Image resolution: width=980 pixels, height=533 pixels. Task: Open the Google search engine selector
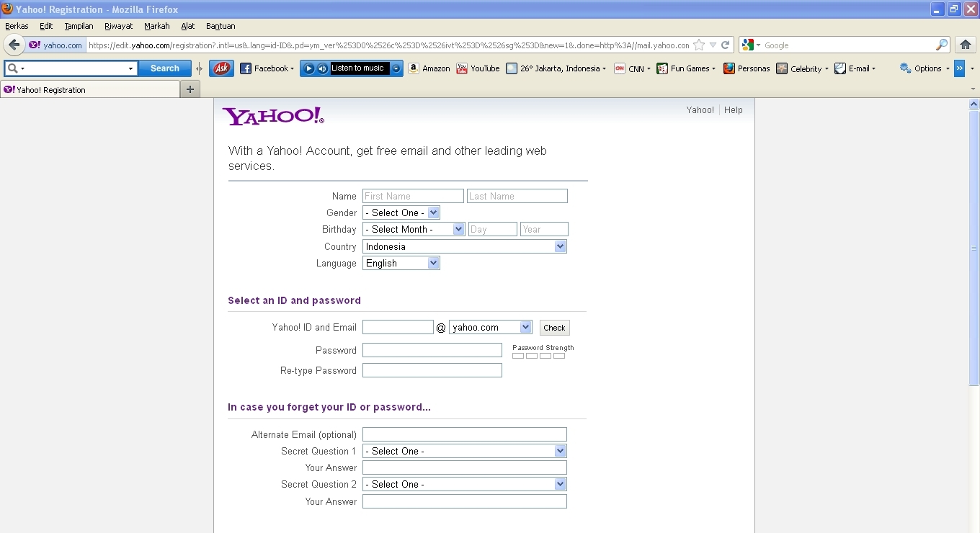coord(751,45)
